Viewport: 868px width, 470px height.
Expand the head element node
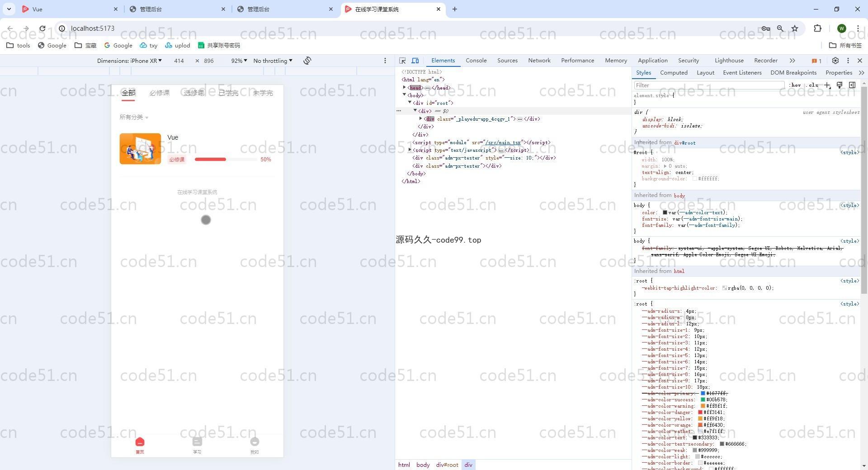[405, 87]
